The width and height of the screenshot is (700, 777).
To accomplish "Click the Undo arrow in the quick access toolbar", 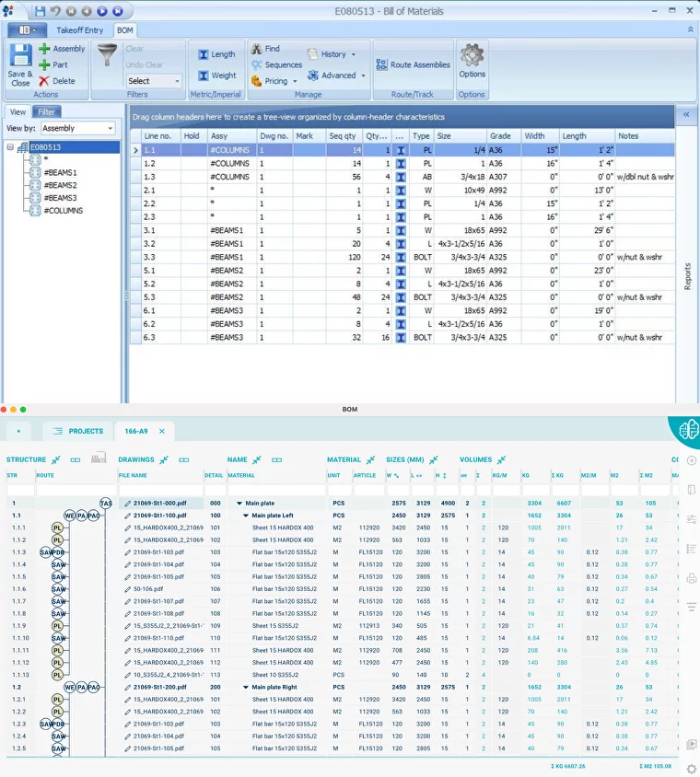I will (55, 10).
